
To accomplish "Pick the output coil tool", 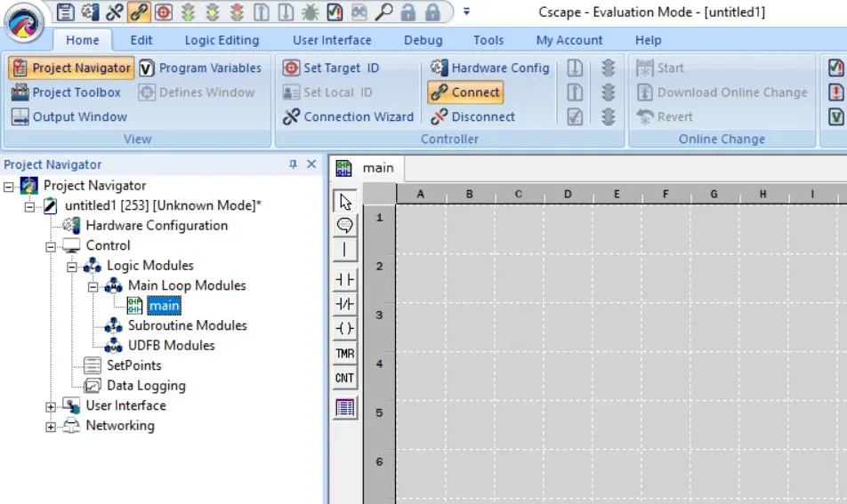I will [x=344, y=328].
